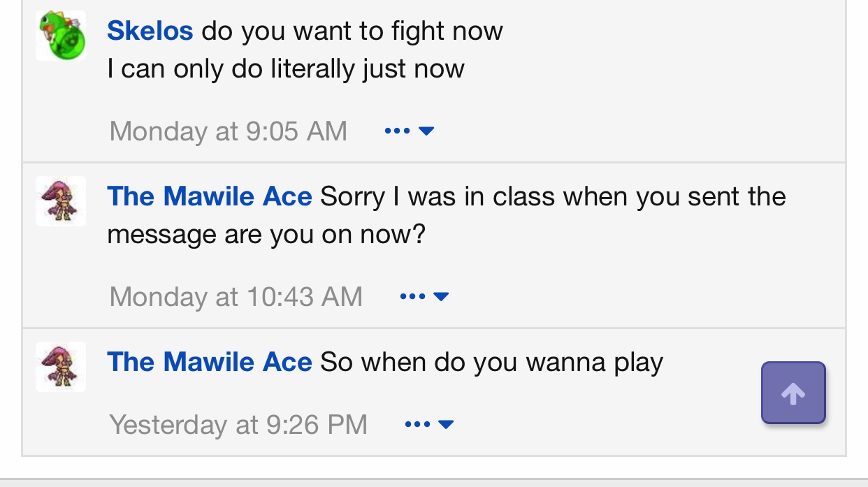Click the "do you want to fight now" text
868x487 pixels.
pos(352,31)
